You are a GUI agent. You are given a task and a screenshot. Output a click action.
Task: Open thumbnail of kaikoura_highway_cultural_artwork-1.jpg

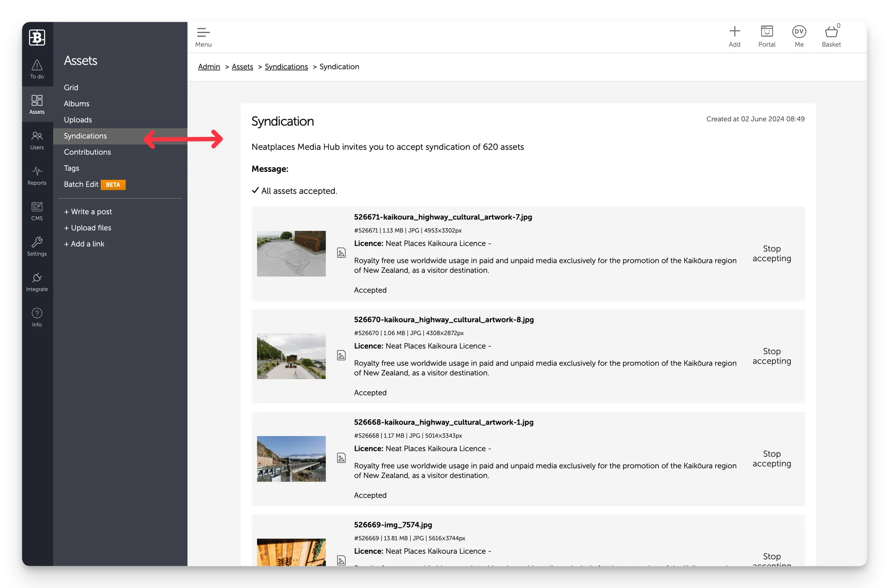(291, 458)
